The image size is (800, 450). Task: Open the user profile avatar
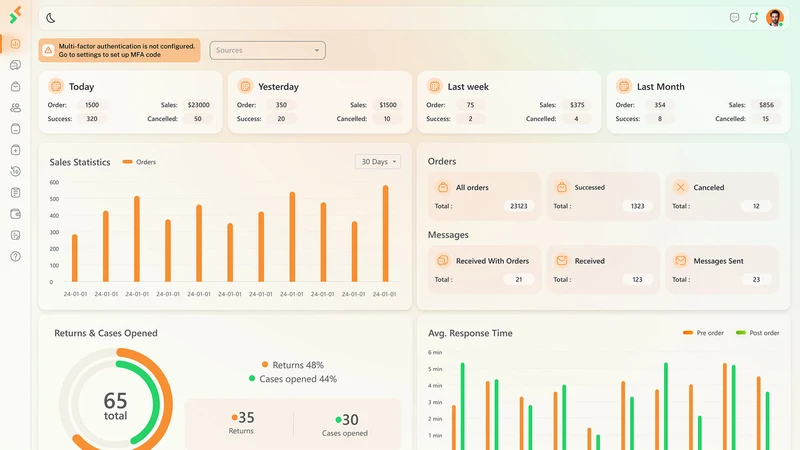[x=774, y=18]
